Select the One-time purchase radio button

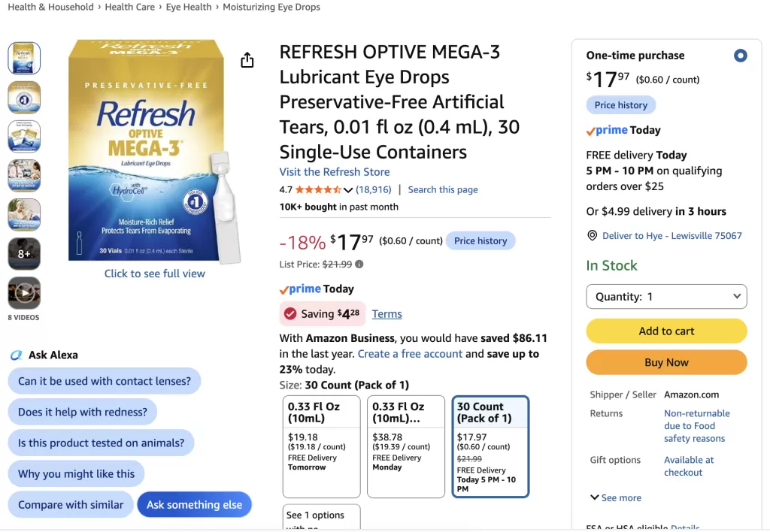(740, 56)
